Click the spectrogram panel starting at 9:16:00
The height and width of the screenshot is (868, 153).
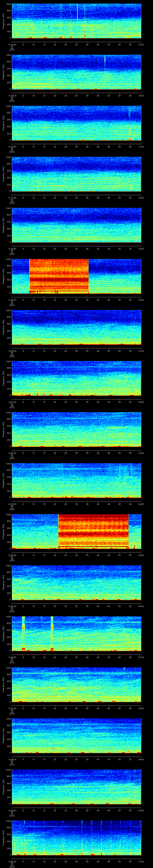[77, 123]
